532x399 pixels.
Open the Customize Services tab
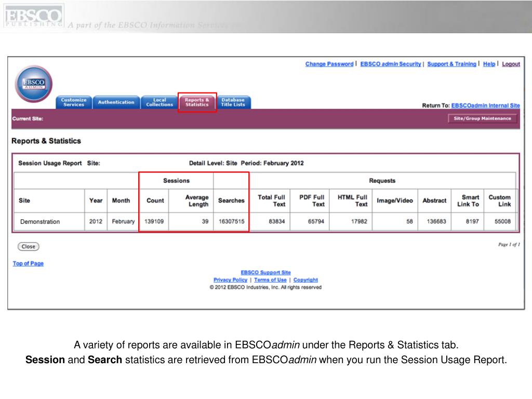(x=74, y=102)
